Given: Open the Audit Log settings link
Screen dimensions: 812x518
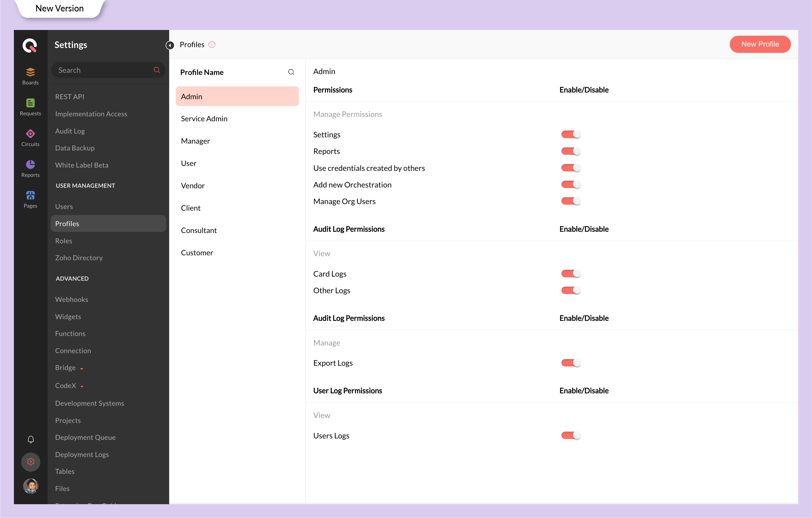Looking at the screenshot, I should 70,131.
